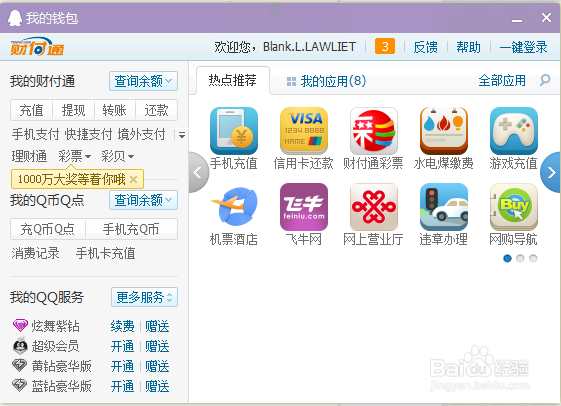The height and width of the screenshot is (406, 561).
Task: Open the 信用卡还款 VISA card icon
Action: tap(304, 131)
